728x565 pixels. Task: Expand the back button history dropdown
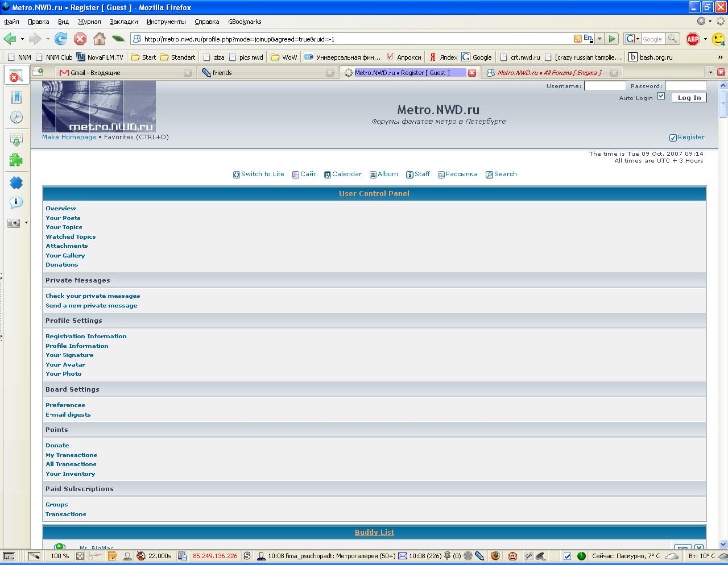(x=22, y=39)
